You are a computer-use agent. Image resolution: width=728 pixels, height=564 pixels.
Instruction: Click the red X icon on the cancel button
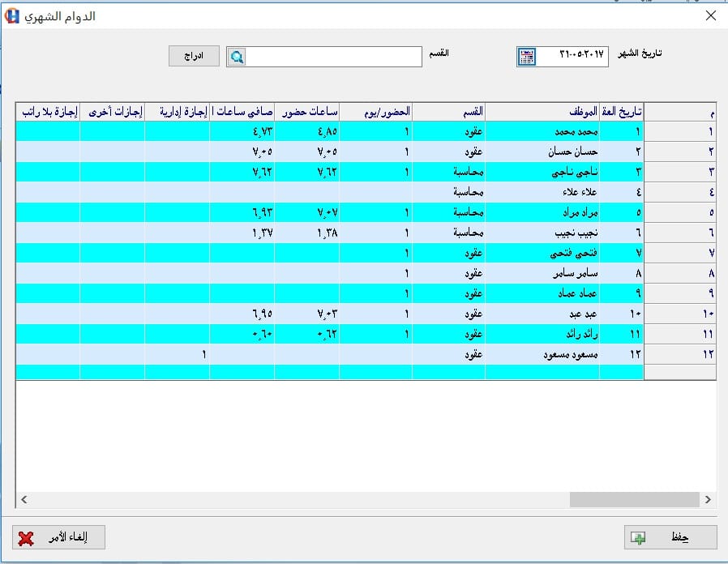point(26,538)
